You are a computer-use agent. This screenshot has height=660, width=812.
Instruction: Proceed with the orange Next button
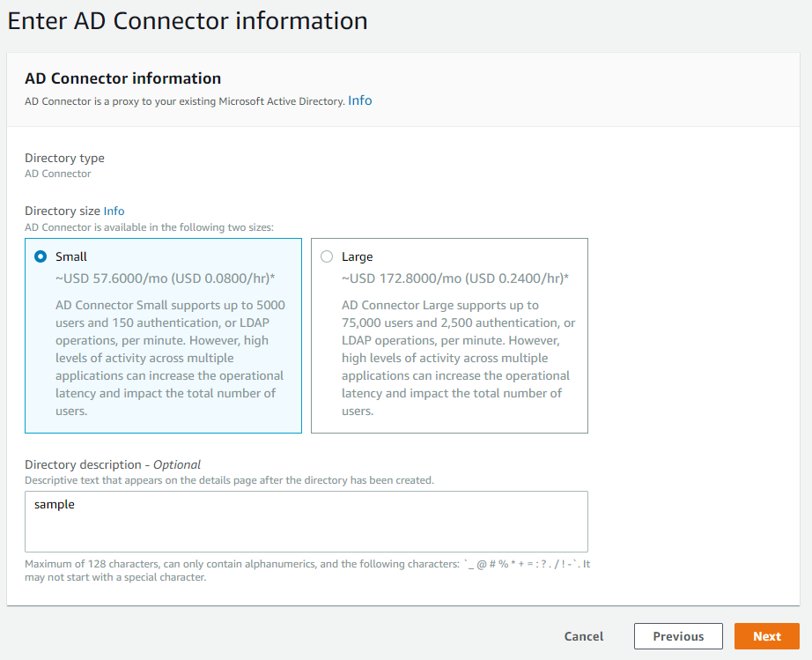pos(767,636)
